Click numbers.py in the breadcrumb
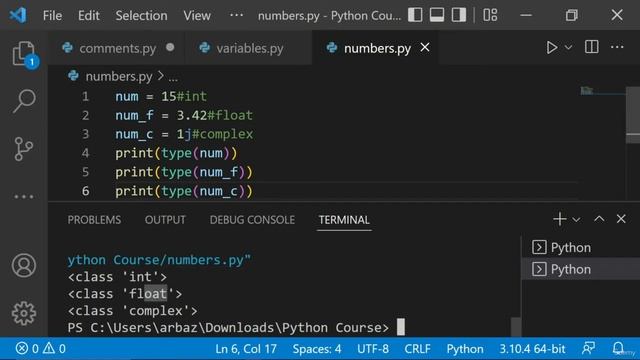Screen dimensions: 640x360 (x=118, y=76)
